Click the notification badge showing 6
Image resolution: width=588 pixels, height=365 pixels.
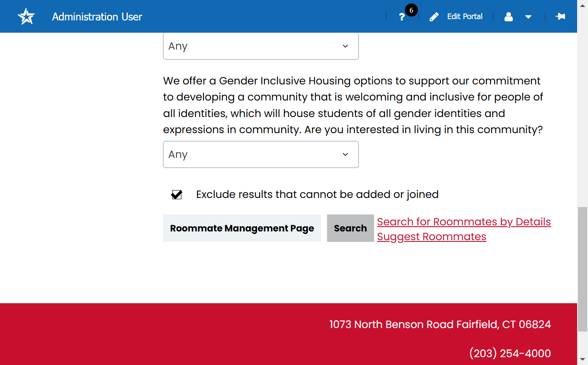pos(411,10)
